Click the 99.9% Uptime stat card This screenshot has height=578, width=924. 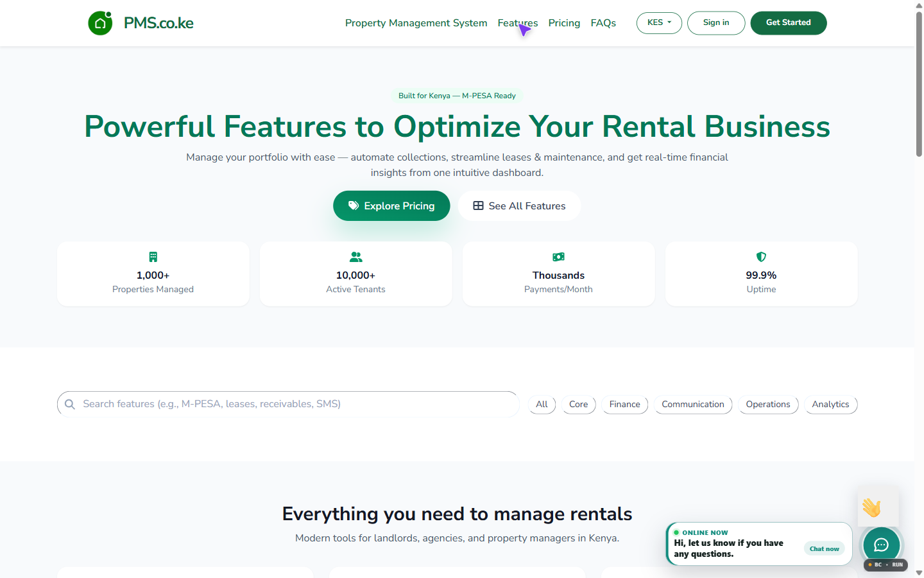[762, 274]
